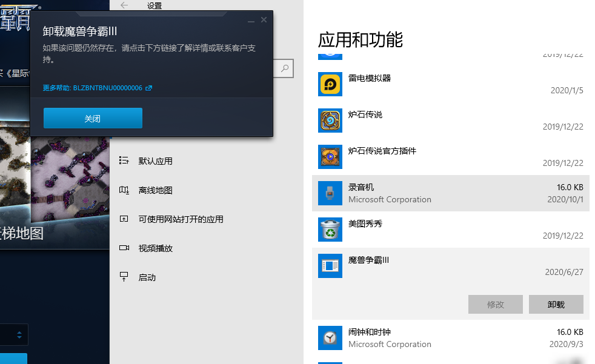Viewport: 595px width, 364px height.
Task: Click date 2020/6/27 of 魔兽争霸III
Action: (564, 272)
